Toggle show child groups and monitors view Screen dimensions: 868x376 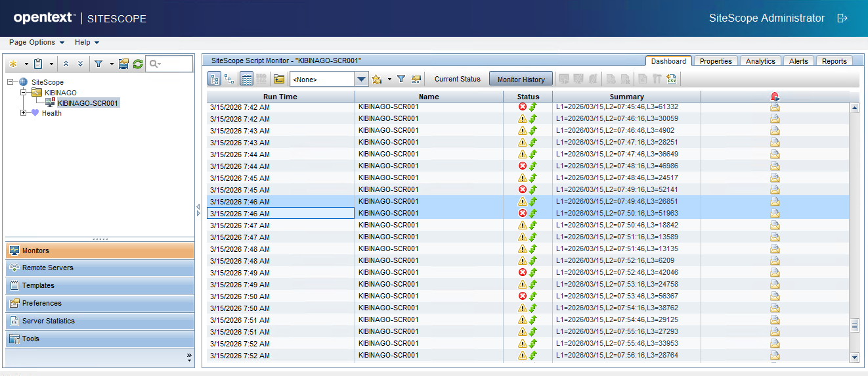[x=215, y=79]
